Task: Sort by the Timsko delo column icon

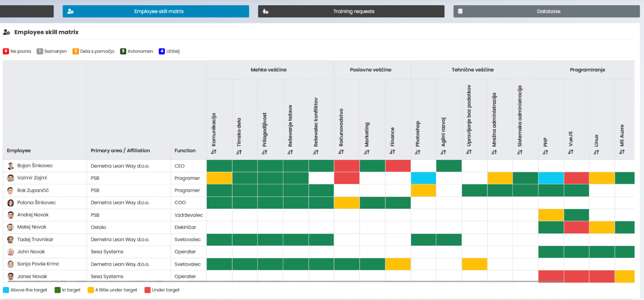Action: [239, 152]
